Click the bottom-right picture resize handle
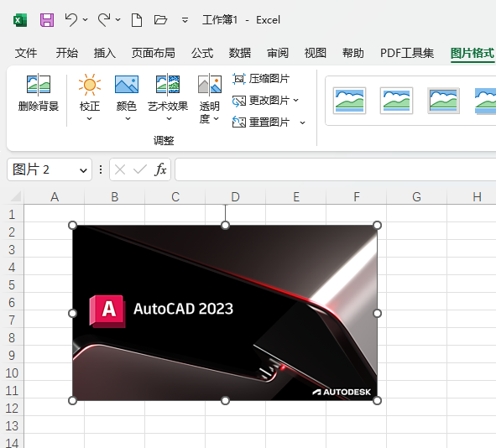Viewport: 496px width, 448px height. [377, 400]
